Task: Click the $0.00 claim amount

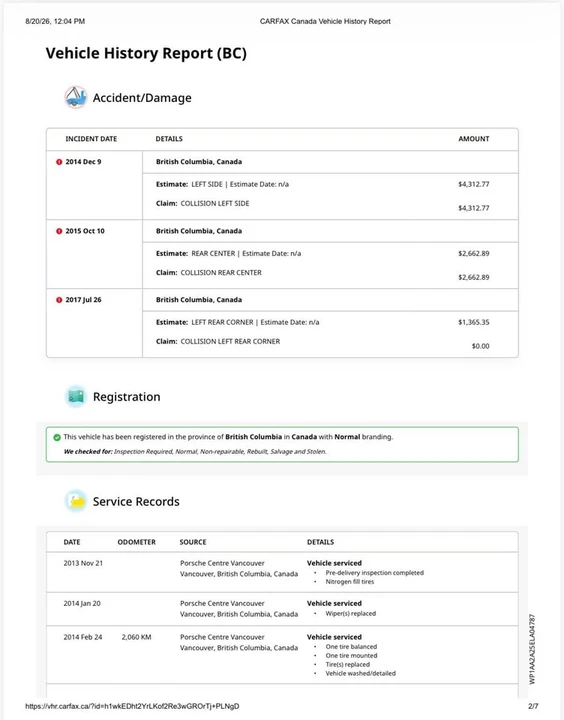Action: point(480,346)
